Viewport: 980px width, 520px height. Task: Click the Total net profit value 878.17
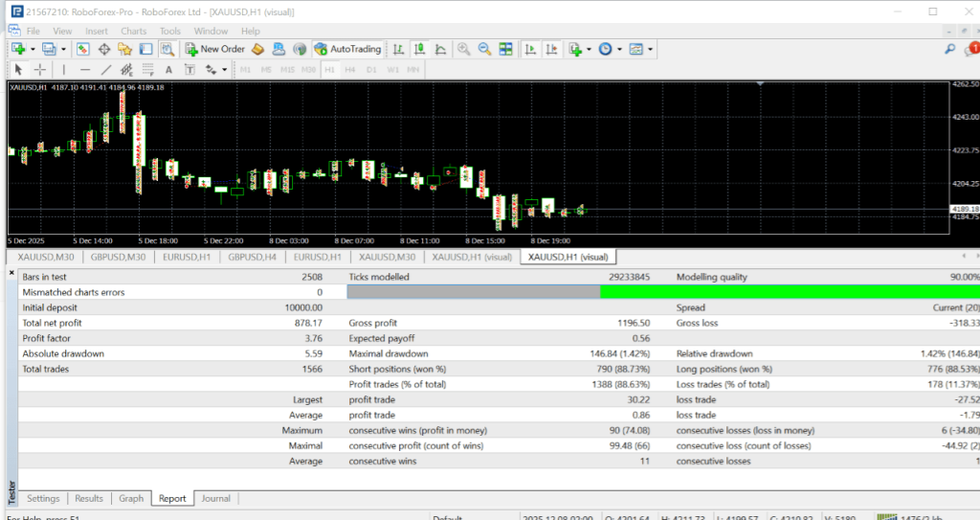tap(308, 323)
